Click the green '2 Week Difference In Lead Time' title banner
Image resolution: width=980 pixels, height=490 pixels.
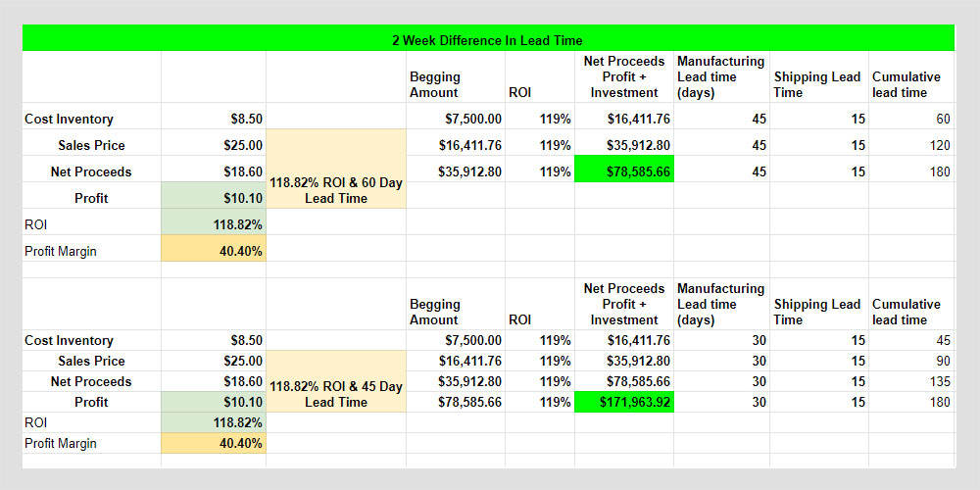coord(487,40)
